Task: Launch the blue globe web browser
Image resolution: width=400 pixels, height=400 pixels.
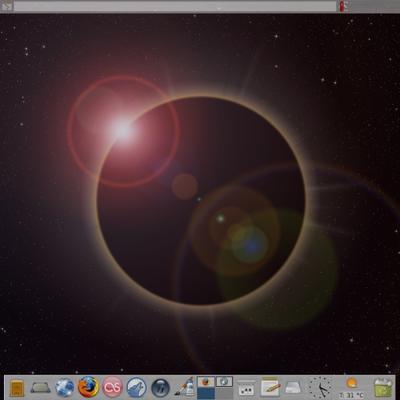Action: pyautogui.click(x=65, y=388)
